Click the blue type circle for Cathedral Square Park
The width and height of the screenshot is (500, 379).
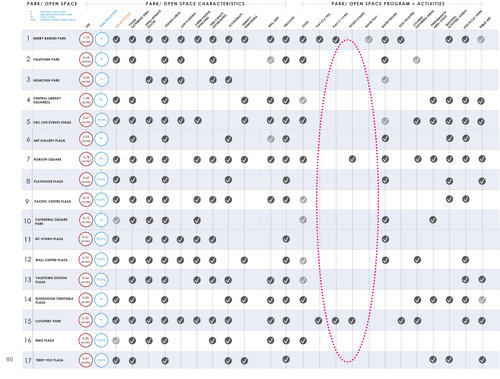[102, 220]
